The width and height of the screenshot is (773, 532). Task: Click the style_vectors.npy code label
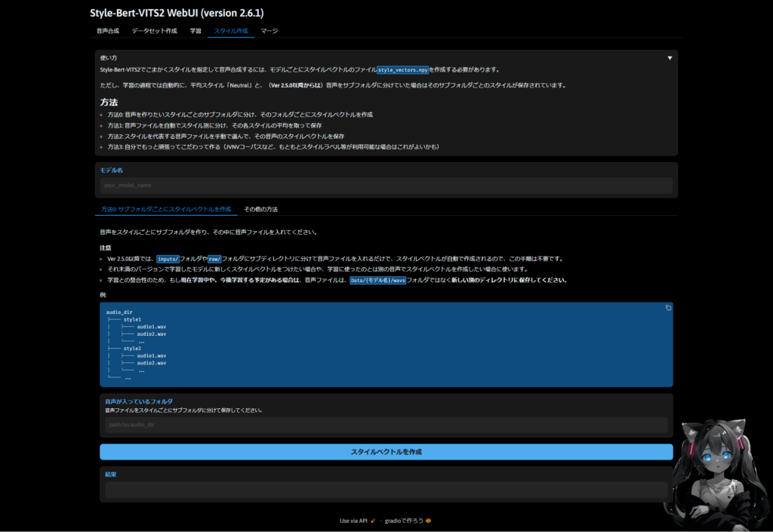click(403, 70)
